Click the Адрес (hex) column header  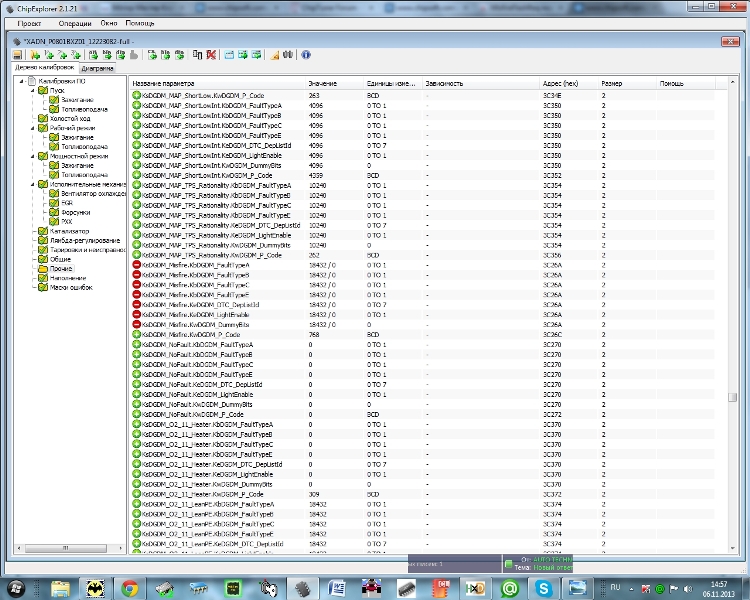coord(560,83)
